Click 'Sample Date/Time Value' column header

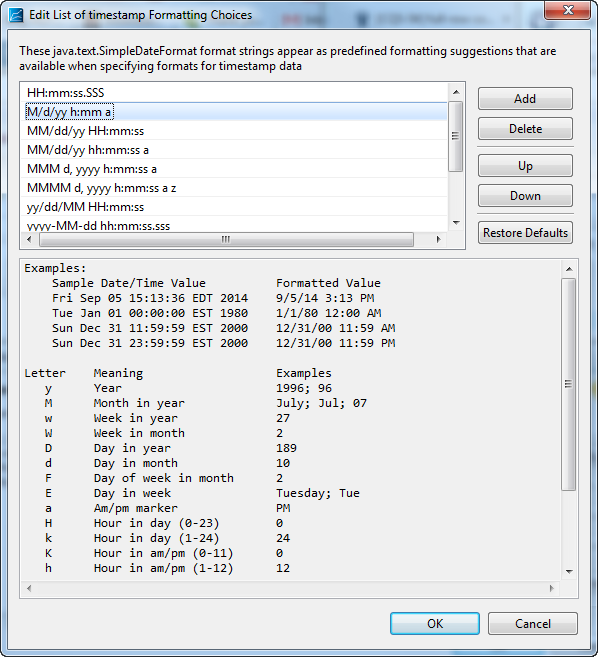[129, 283]
